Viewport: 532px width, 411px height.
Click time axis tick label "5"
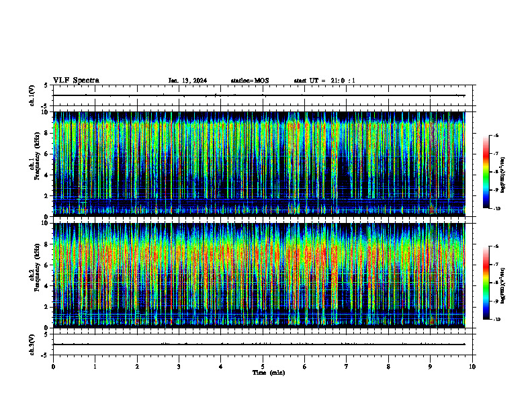click(x=263, y=367)
